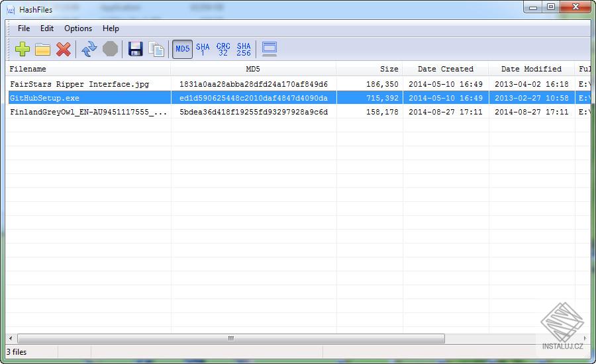Viewport: 596px width, 364px height.
Task: Select the FairStars Ripper Interface.jpg row
Action: [x=298, y=84]
